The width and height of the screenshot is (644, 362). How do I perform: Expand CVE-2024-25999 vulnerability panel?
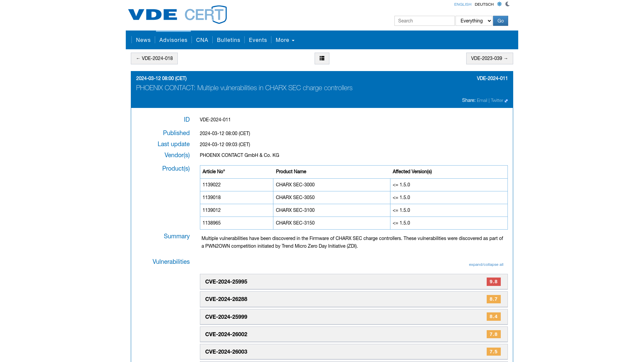[x=354, y=317]
